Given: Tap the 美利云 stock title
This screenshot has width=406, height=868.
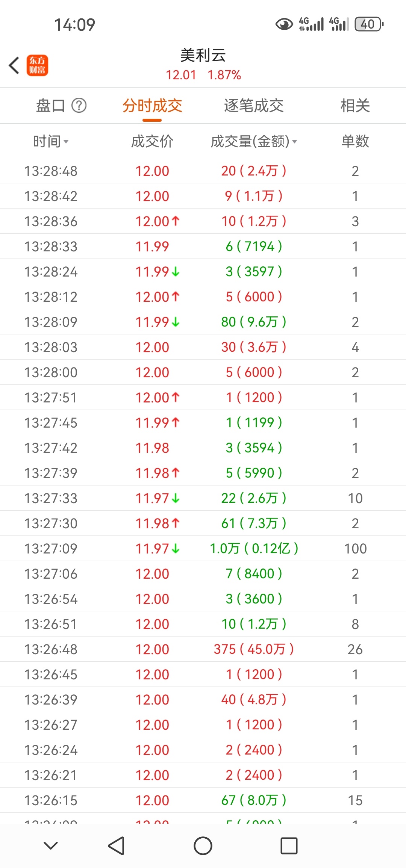Looking at the screenshot, I should pos(203,56).
